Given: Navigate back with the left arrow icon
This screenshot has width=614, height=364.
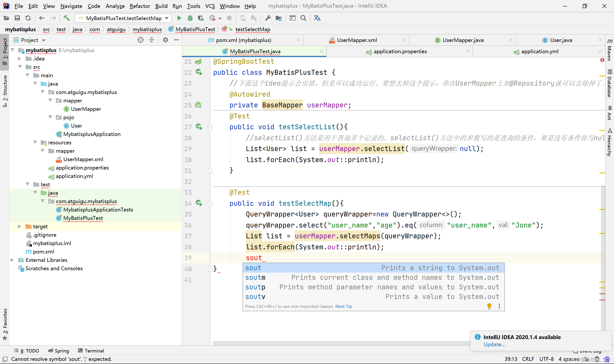Looking at the screenshot, I should coord(42,18).
